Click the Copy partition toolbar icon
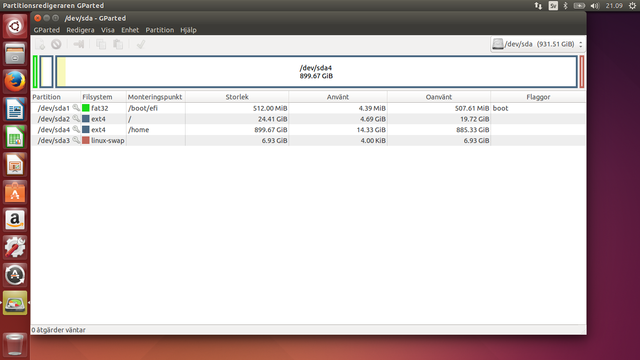The image size is (640, 360). pyautogui.click(x=101, y=44)
